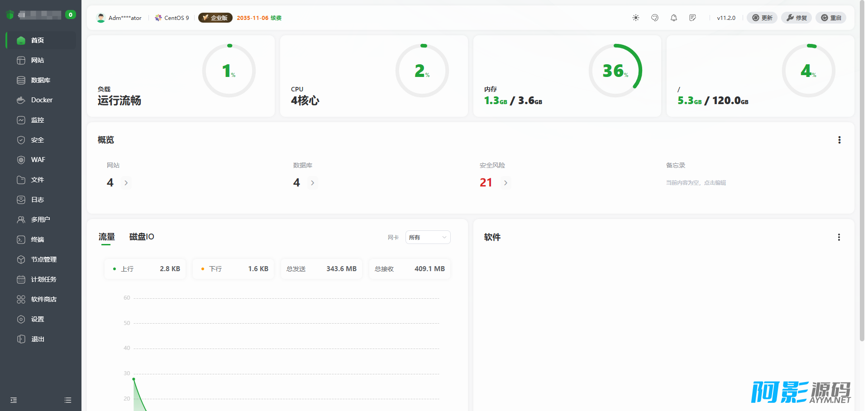This screenshot has width=868, height=411.
Task: Open the WAF section in sidebar
Action: point(38,160)
